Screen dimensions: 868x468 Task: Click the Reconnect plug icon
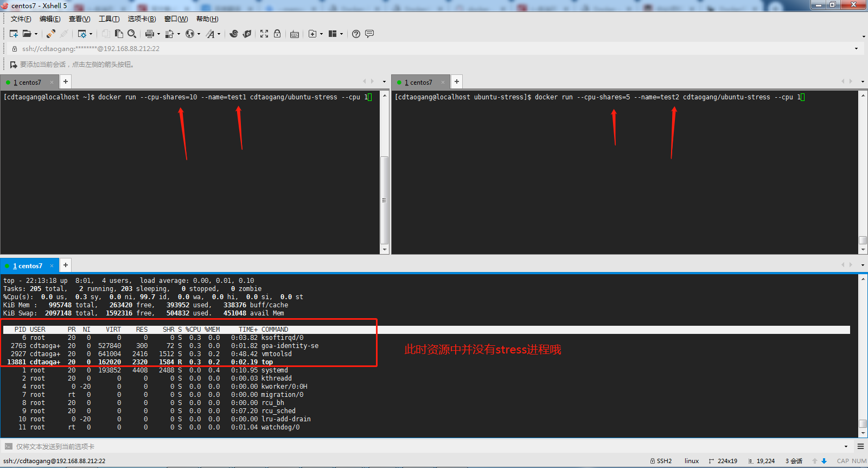50,34
